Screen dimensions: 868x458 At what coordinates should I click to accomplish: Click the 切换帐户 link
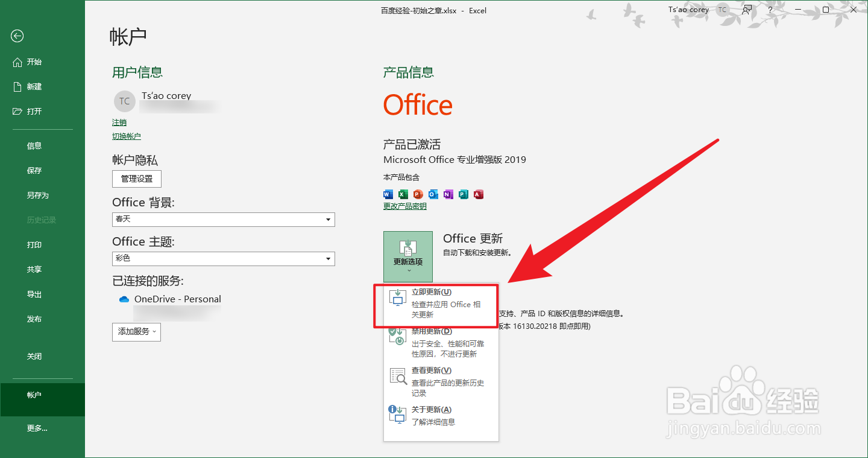click(x=127, y=136)
